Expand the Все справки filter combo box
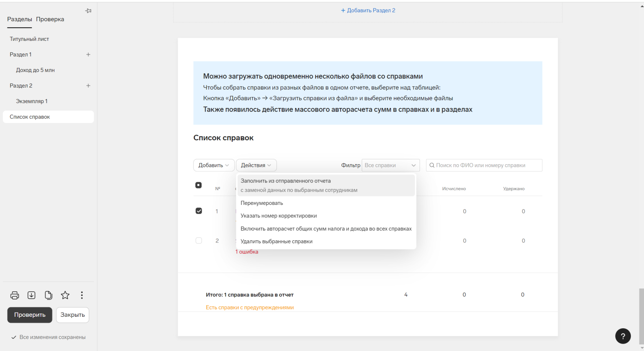This screenshot has width=644, height=351. point(390,165)
